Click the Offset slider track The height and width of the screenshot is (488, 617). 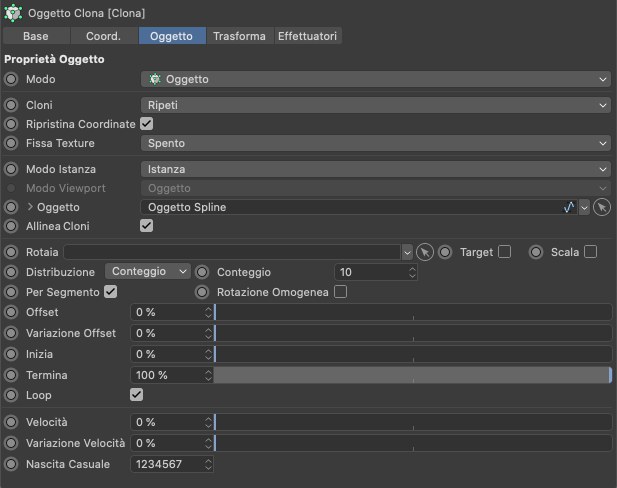pyautogui.click(x=413, y=312)
